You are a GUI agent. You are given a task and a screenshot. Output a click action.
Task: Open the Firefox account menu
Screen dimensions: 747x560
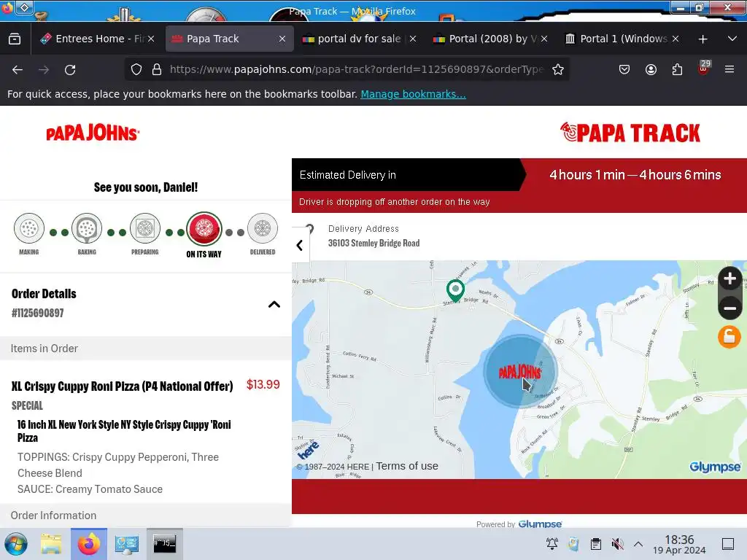[651, 69]
